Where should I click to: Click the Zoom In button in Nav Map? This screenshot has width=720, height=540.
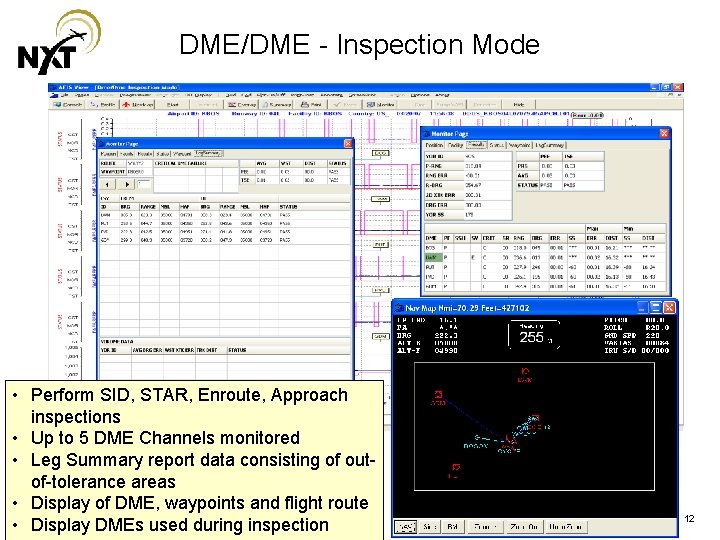point(485,527)
